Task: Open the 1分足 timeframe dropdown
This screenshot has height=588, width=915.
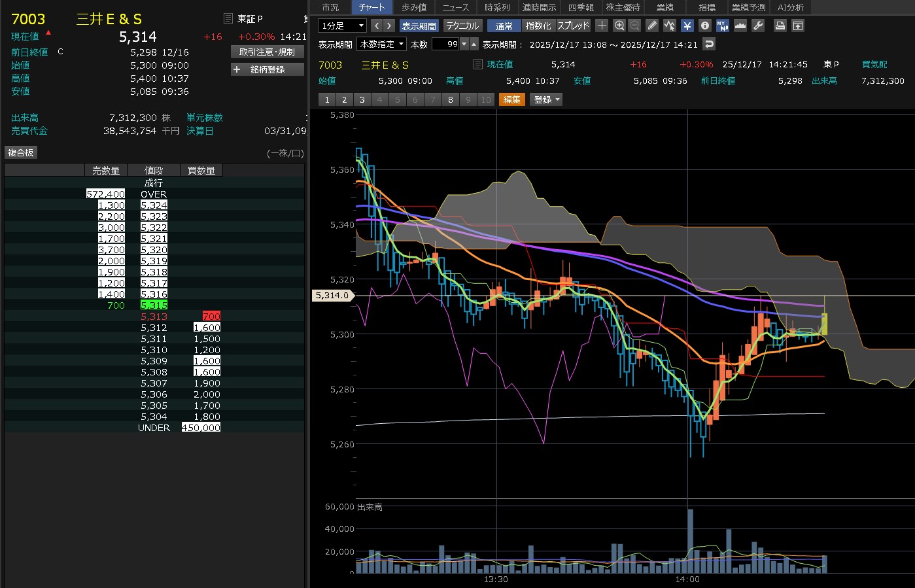Action: 342,26
